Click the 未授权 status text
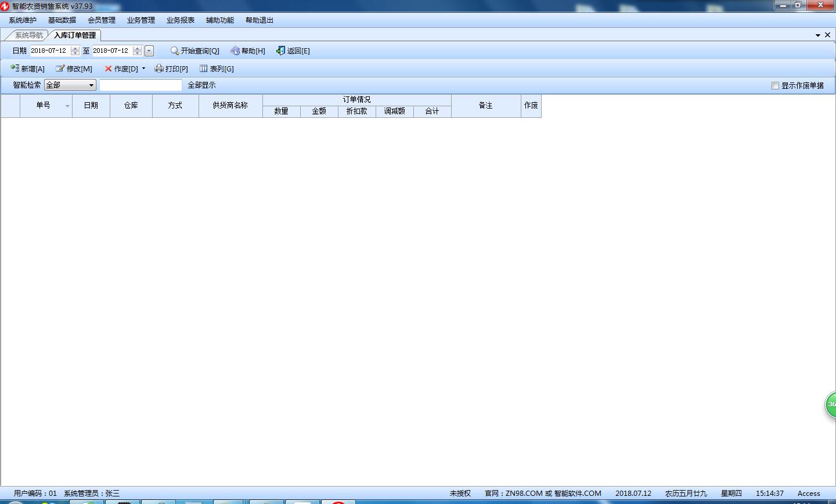This screenshot has height=504, width=836. click(460, 494)
